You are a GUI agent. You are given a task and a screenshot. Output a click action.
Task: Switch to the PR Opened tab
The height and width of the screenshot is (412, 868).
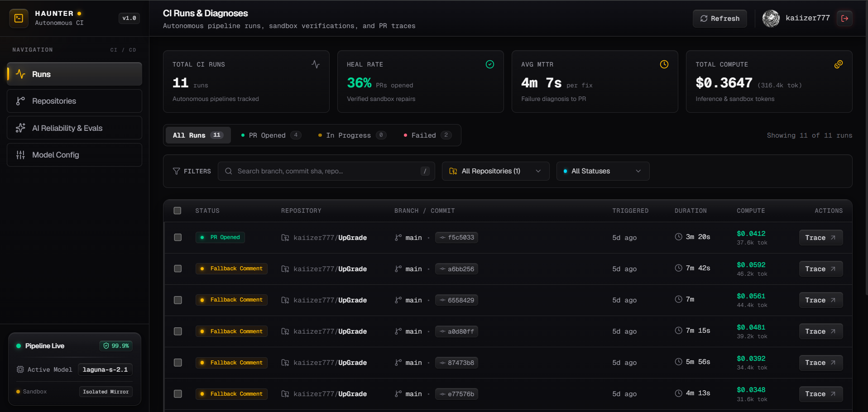(271, 135)
